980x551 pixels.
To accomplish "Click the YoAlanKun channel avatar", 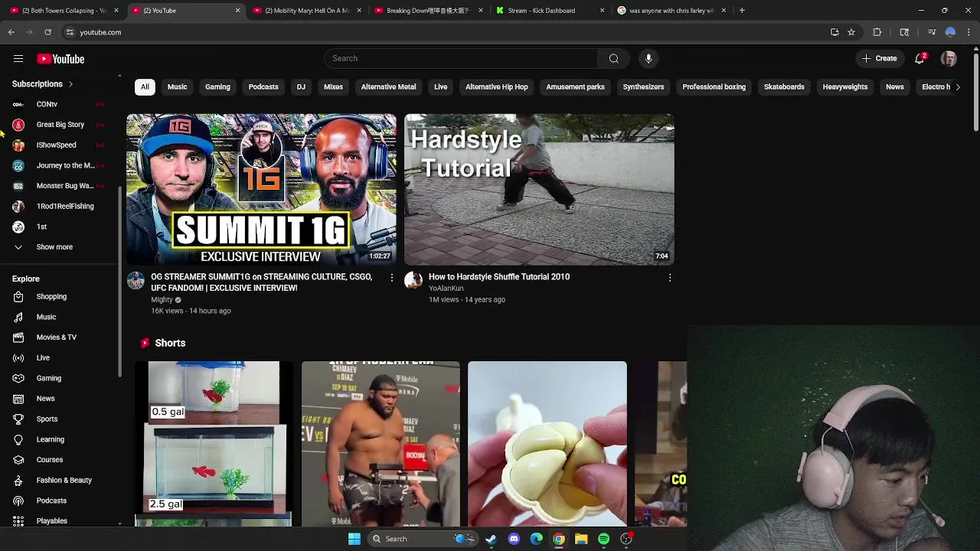I will click(413, 280).
